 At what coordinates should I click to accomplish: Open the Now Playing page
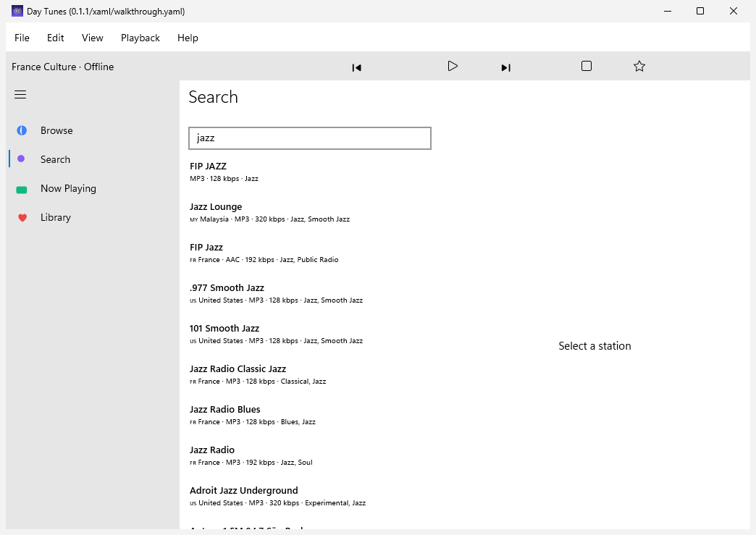69,188
